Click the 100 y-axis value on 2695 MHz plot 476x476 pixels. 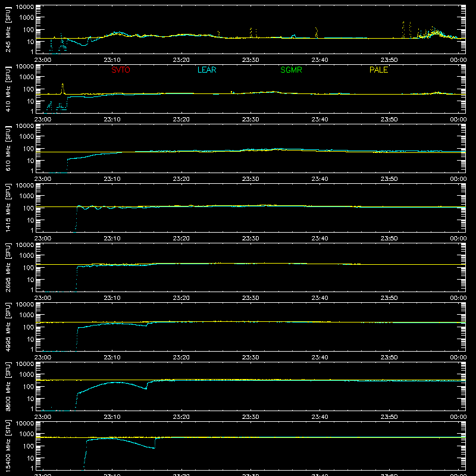pyautogui.click(x=29, y=268)
